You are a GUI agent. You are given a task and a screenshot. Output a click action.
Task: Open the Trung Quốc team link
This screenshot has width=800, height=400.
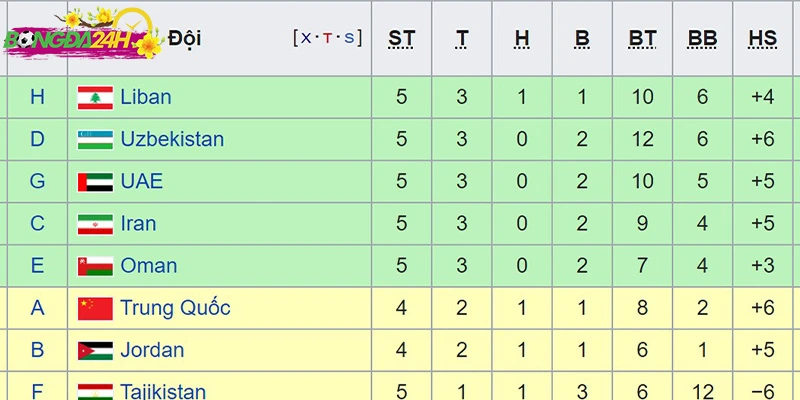point(175,308)
